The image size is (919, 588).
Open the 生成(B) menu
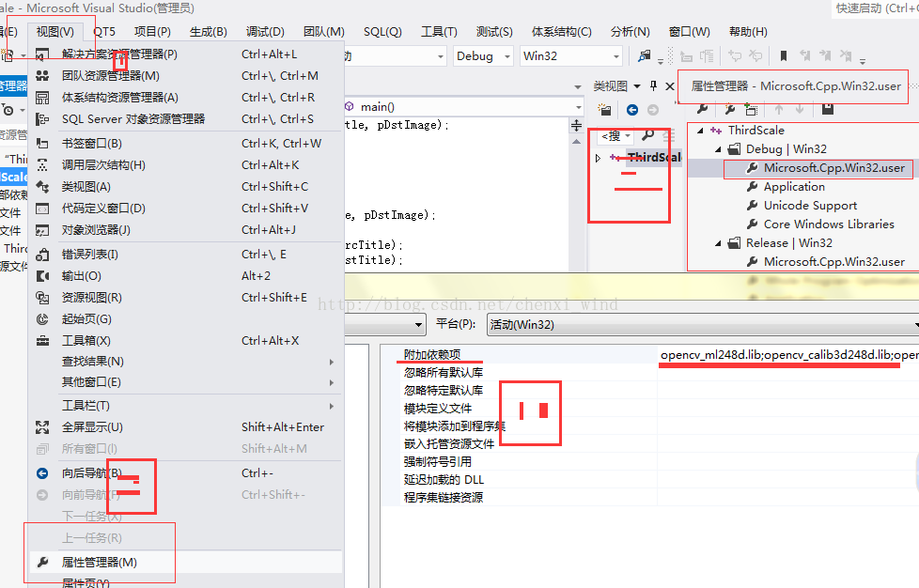coord(208,32)
